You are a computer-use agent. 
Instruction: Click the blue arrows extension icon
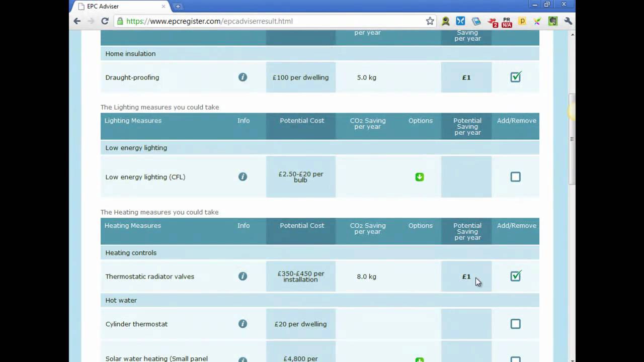tap(460, 21)
